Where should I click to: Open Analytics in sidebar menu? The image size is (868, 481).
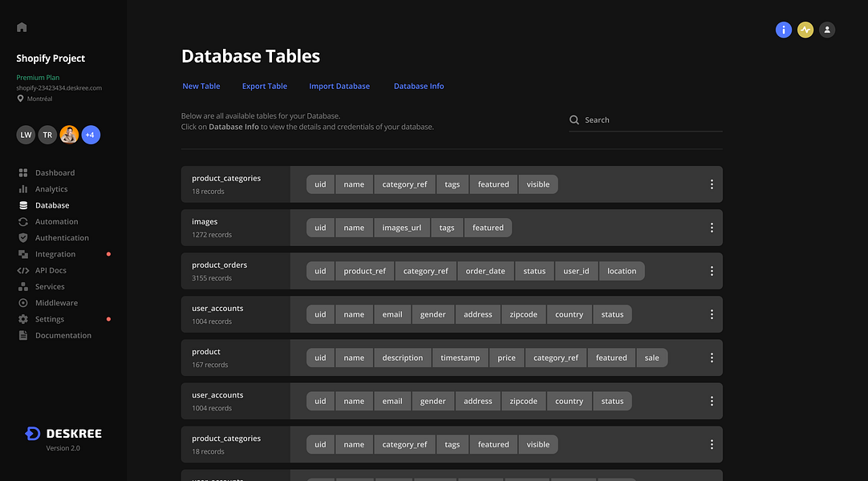point(51,189)
